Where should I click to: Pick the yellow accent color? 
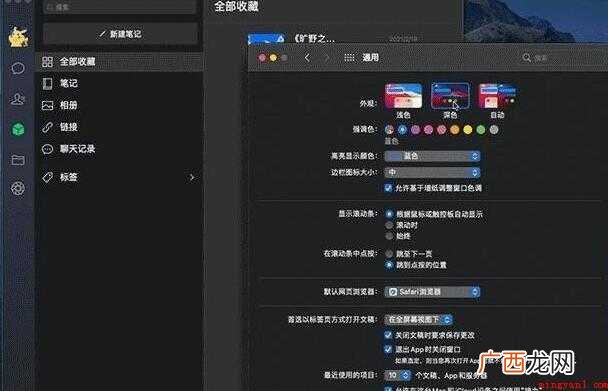(468, 130)
